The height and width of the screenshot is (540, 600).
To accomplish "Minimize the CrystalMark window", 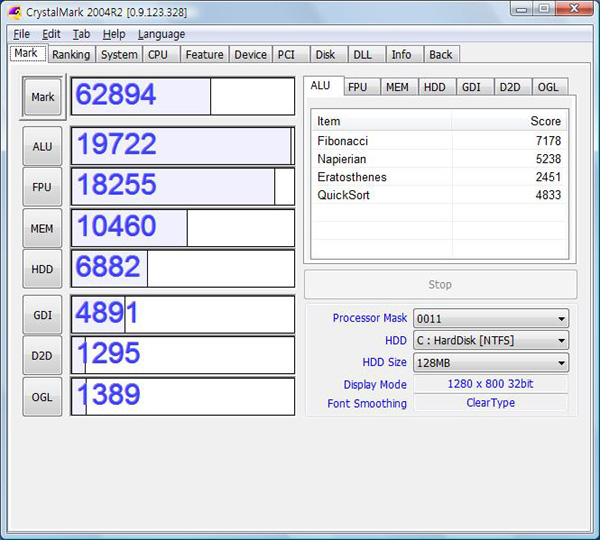I will (x=522, y=9).
